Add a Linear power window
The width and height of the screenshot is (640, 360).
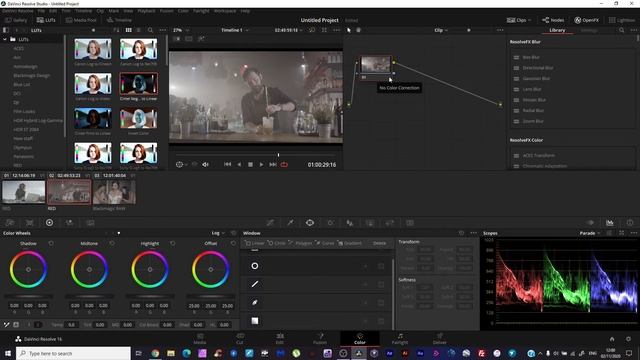255,243
